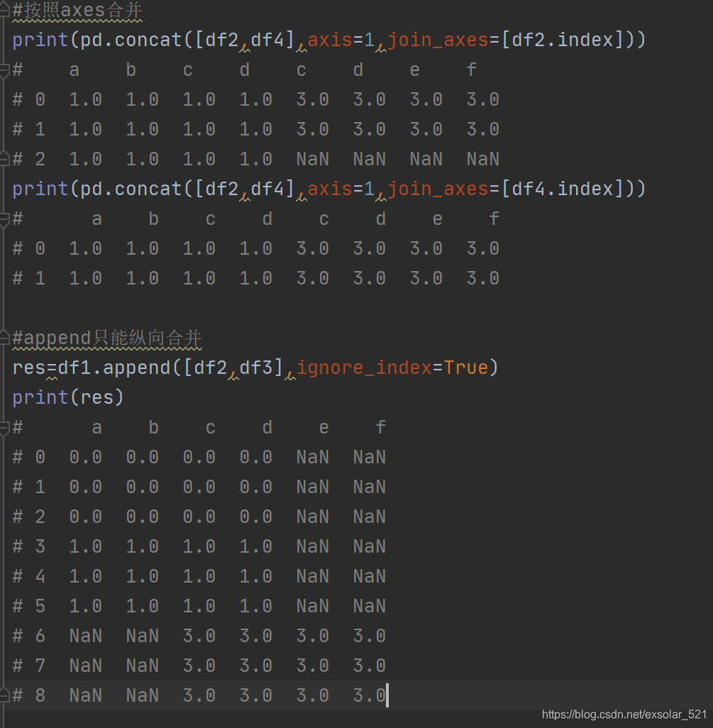Click 'print(res)' statement
This screenshot has height=728, width=713.
tap(68, 397)
